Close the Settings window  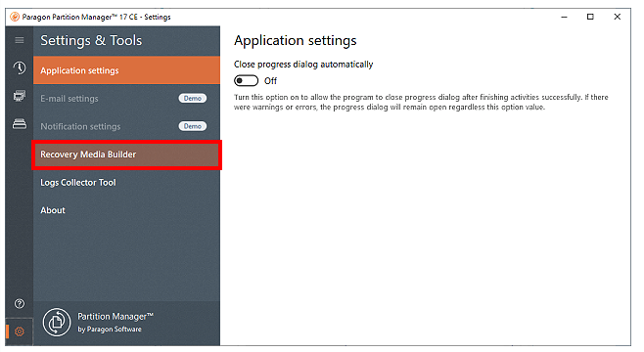coord(618,17)
